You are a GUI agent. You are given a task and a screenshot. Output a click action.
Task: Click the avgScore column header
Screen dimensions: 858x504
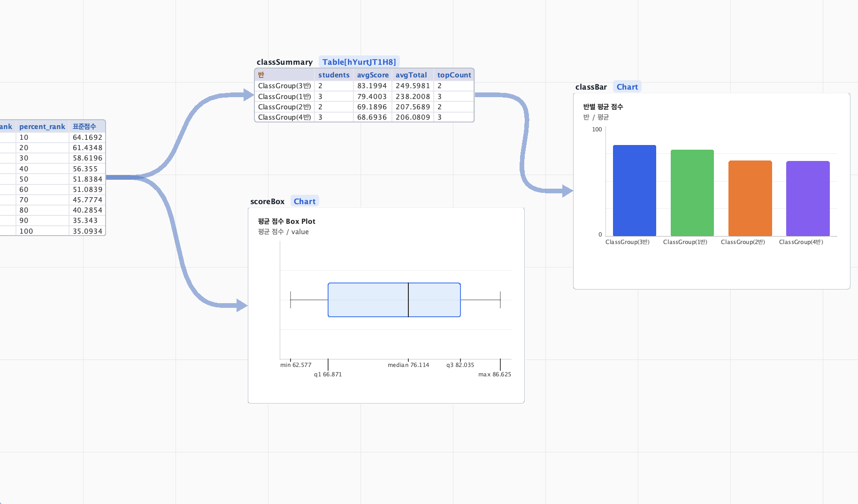point(373,75)
